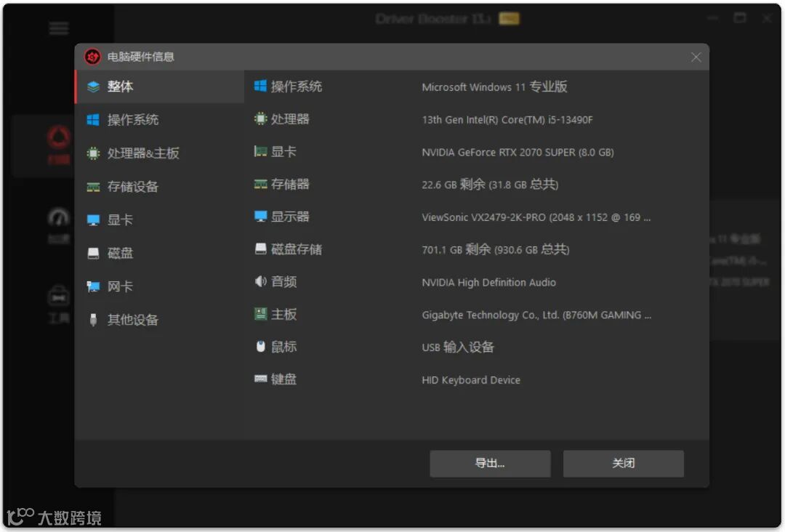Click the 操作系统 label in the overview list
Image resolution: width=785 pixels, height=532 pixels.
tap(297, 86)
